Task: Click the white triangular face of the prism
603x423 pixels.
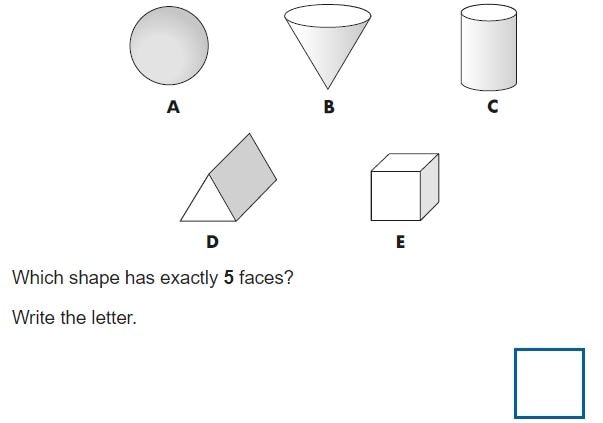Action: pos(208,204)
